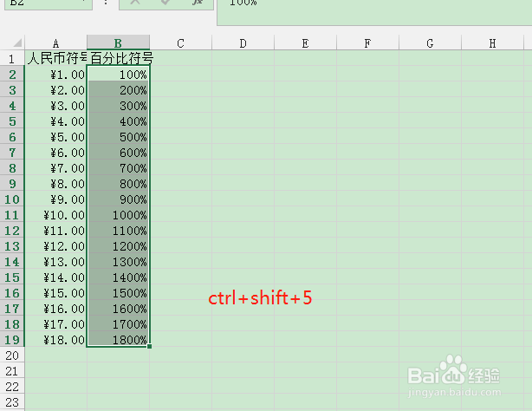
Task: Select column A header
Action: [x=55, y=43]
